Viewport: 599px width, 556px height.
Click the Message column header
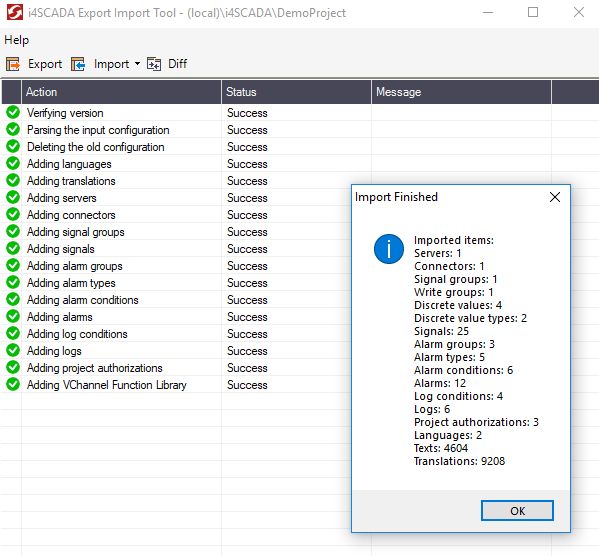tap(461, 92)
